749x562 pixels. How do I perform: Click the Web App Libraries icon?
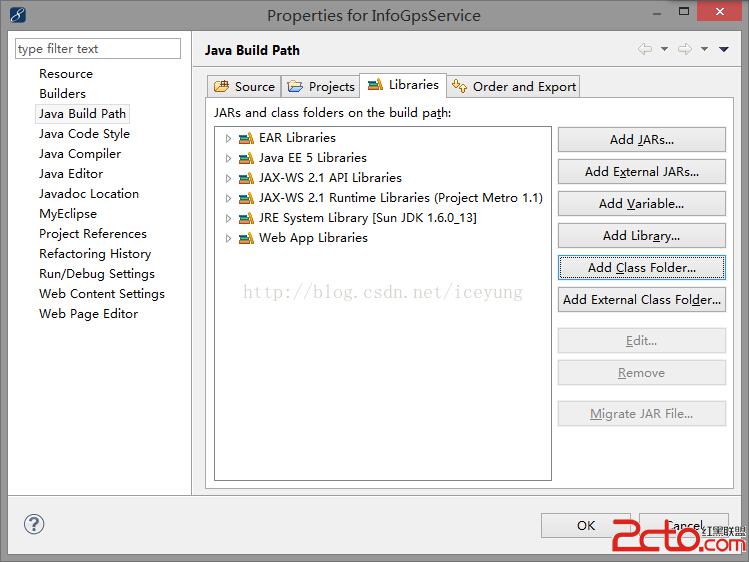tap(246, 238)
